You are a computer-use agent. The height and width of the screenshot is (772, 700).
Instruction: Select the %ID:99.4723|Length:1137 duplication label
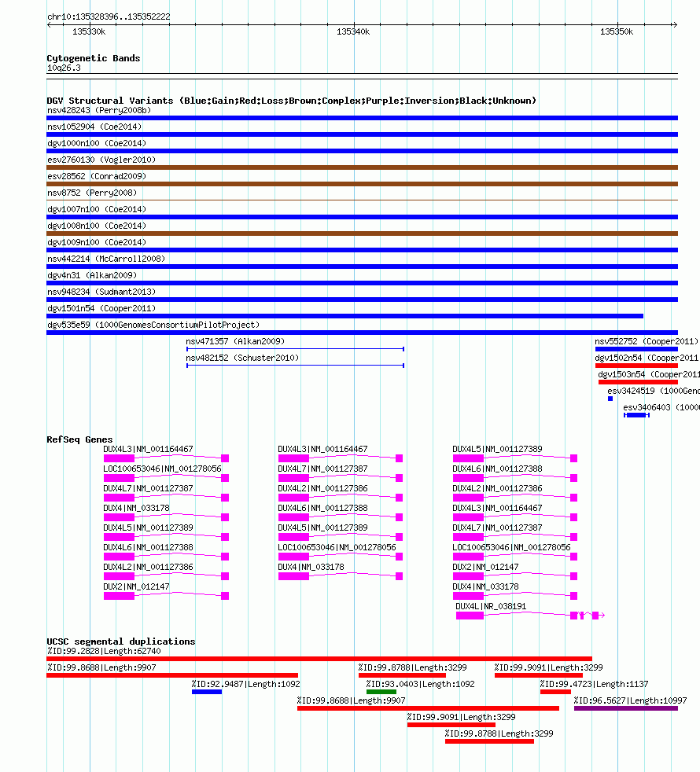click(x=594, y=684)
